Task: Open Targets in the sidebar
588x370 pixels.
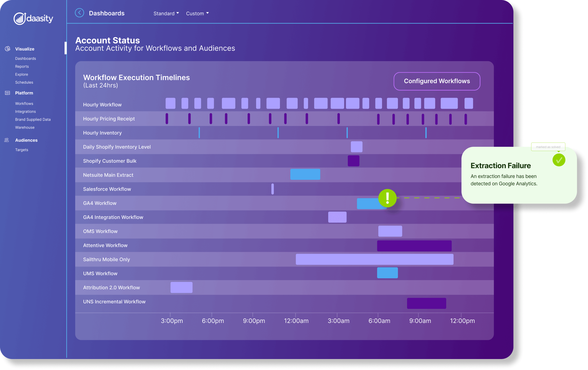Action: tap(22, 150)
